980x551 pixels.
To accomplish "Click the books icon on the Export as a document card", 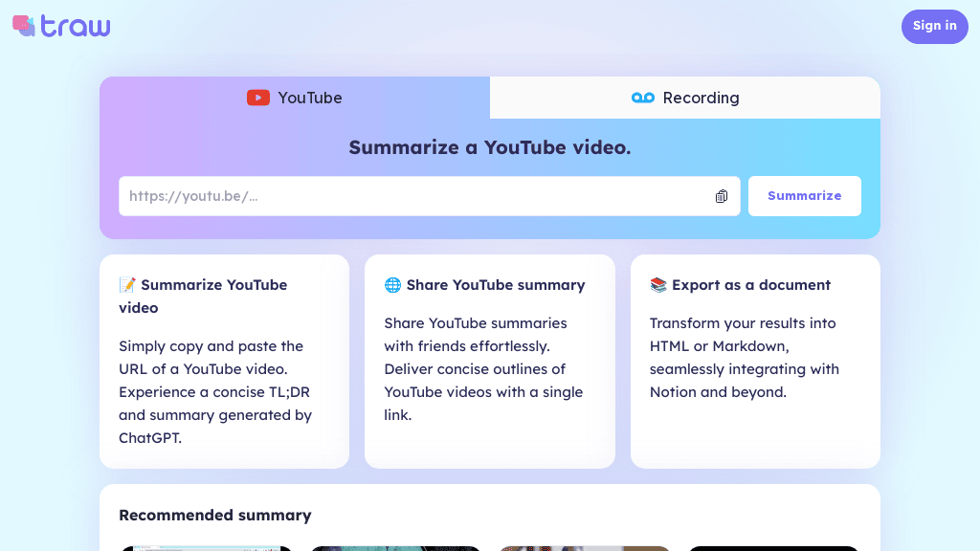I will click(x=659, y=284).
